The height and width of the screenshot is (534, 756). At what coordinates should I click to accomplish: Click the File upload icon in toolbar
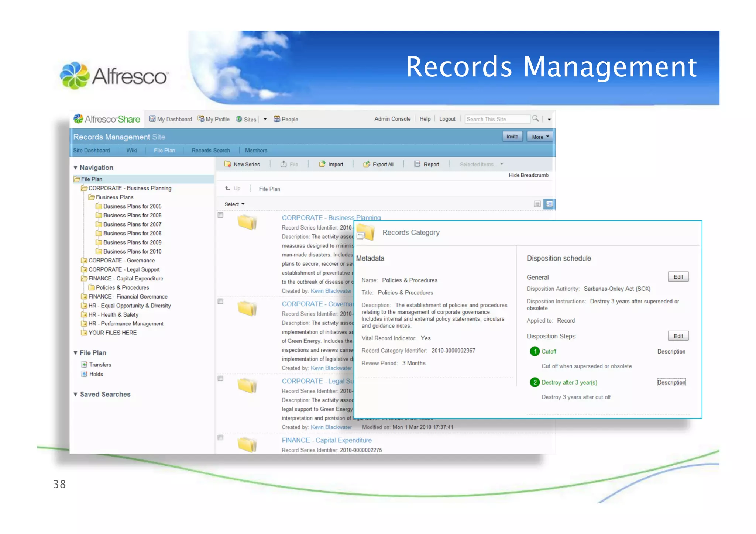(x=283, y=164)
